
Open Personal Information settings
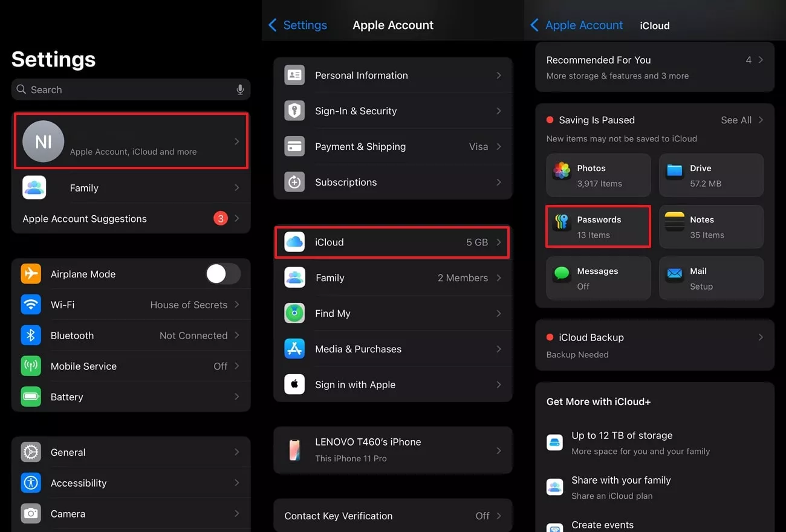[361, 75]
